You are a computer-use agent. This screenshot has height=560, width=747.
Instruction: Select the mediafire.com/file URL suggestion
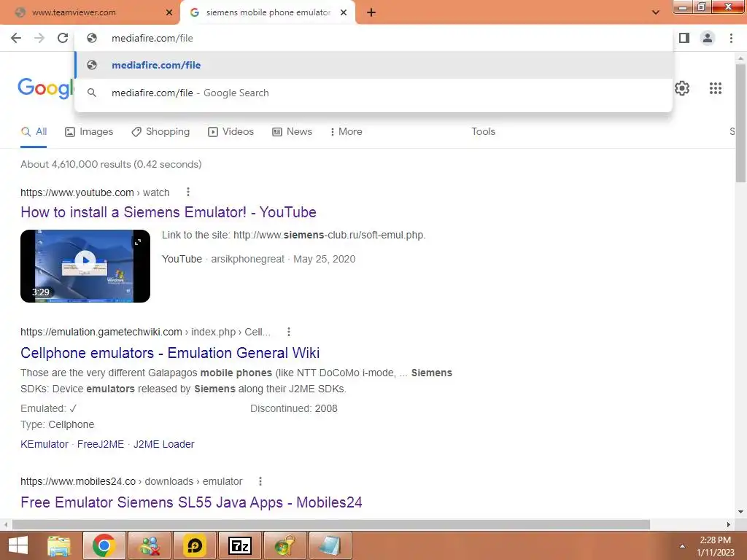[x=374, y=65]
